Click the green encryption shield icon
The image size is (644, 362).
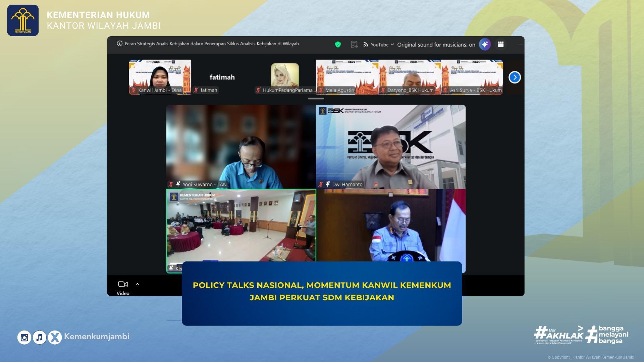338,44
